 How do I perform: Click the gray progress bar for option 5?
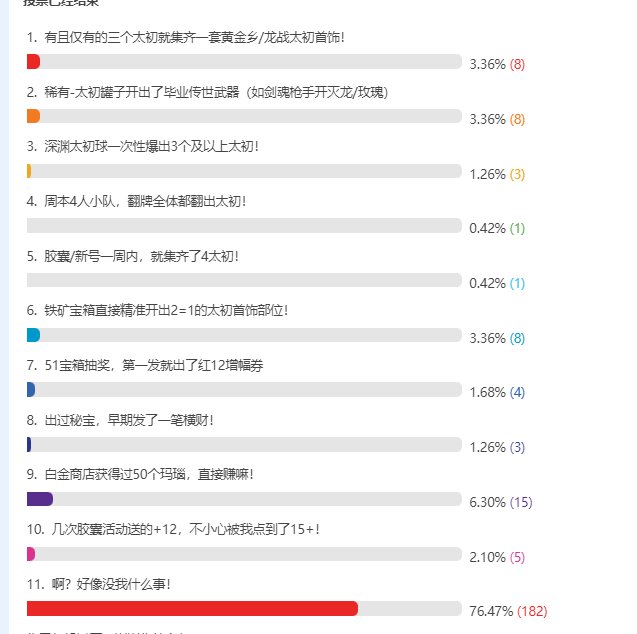tap(244, 280)
